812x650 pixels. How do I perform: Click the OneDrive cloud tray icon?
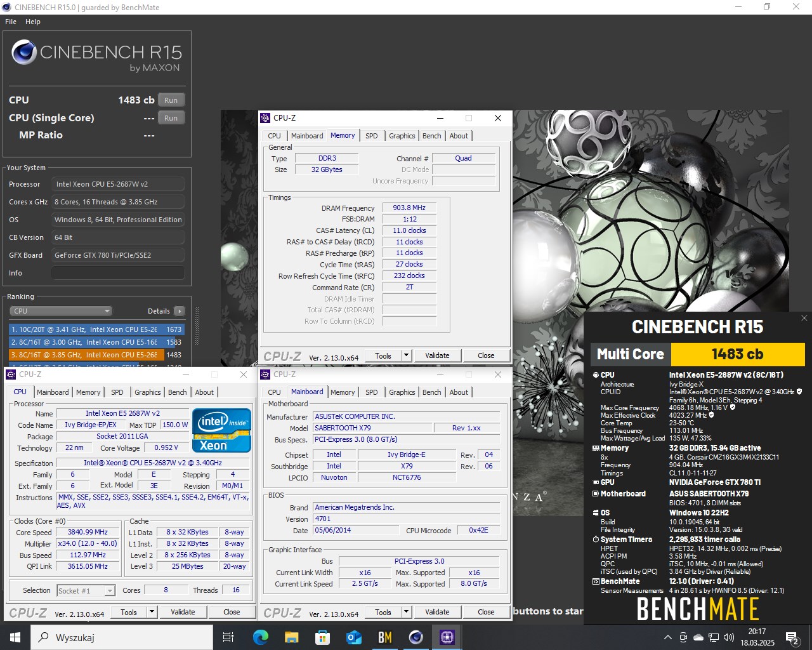[x=698, y=637]
